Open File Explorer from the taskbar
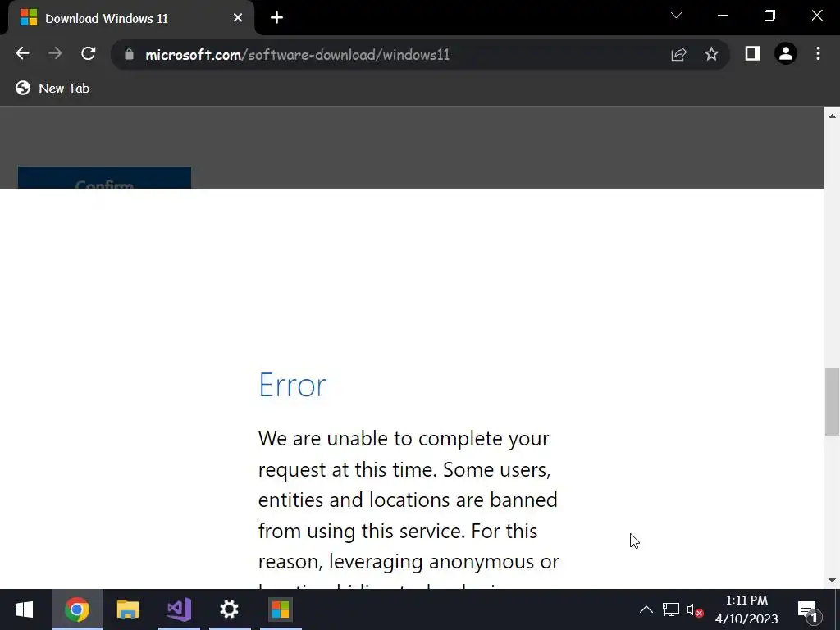 [x=127, y=609]
